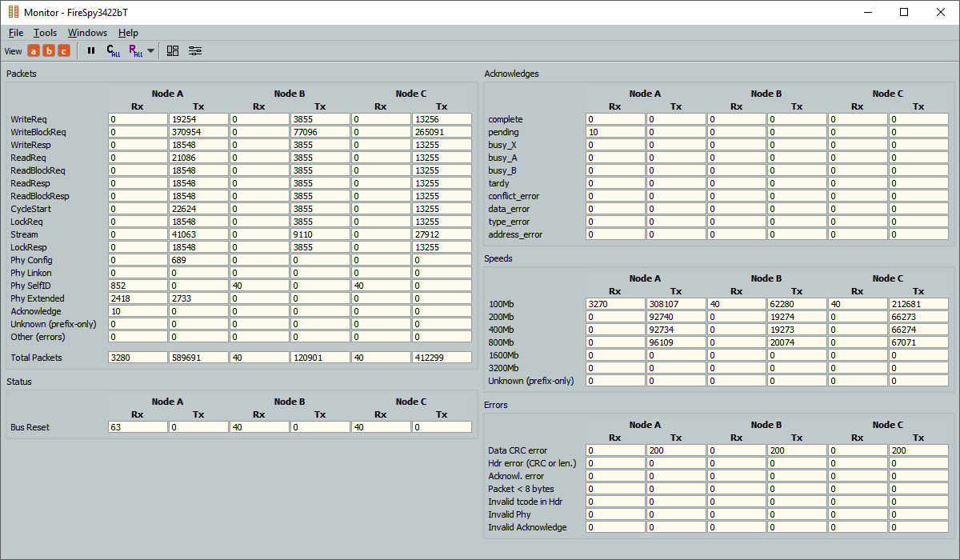Click Node A Tx Total Packets value 589691

198,358
